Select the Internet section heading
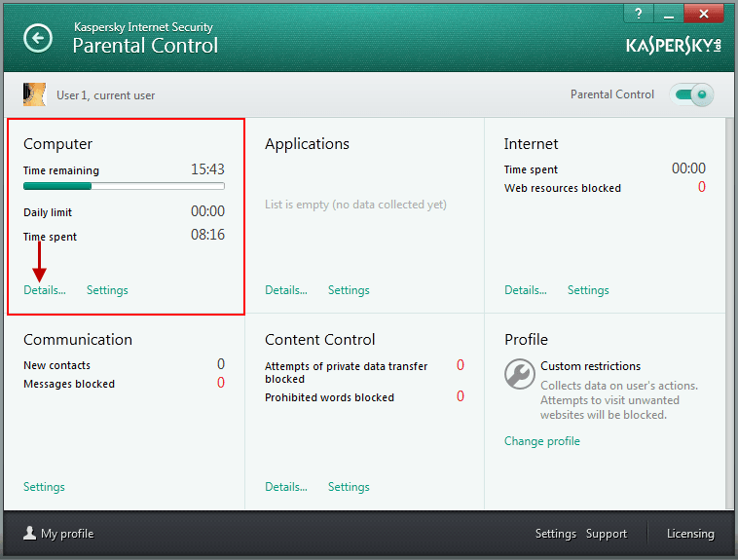 (531, 144)
